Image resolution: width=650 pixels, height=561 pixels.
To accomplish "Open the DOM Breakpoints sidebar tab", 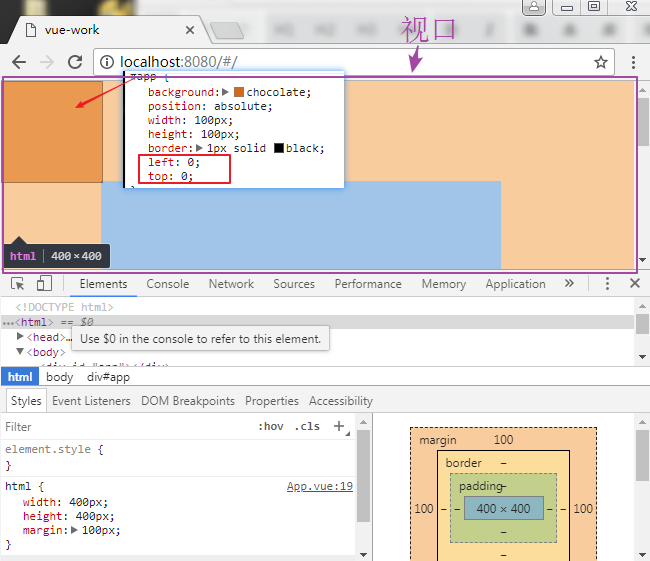I will pos(188,401).
